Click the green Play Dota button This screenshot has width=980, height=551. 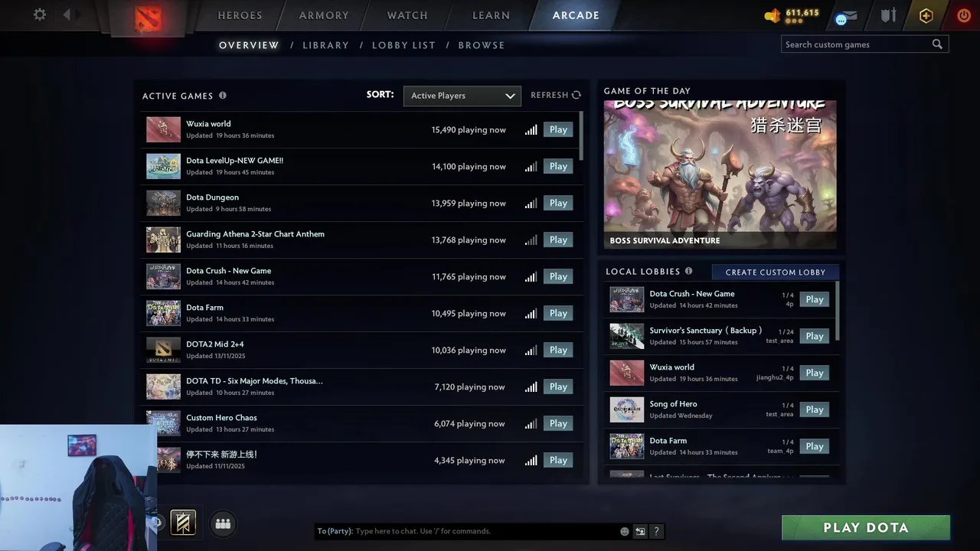coord(866,527)
